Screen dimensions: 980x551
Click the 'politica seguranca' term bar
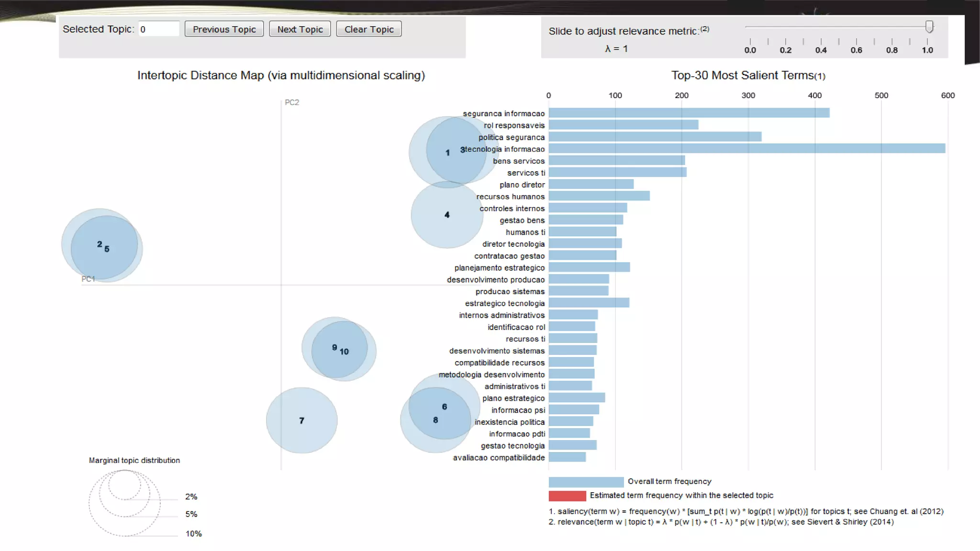(x=655, y=137)
